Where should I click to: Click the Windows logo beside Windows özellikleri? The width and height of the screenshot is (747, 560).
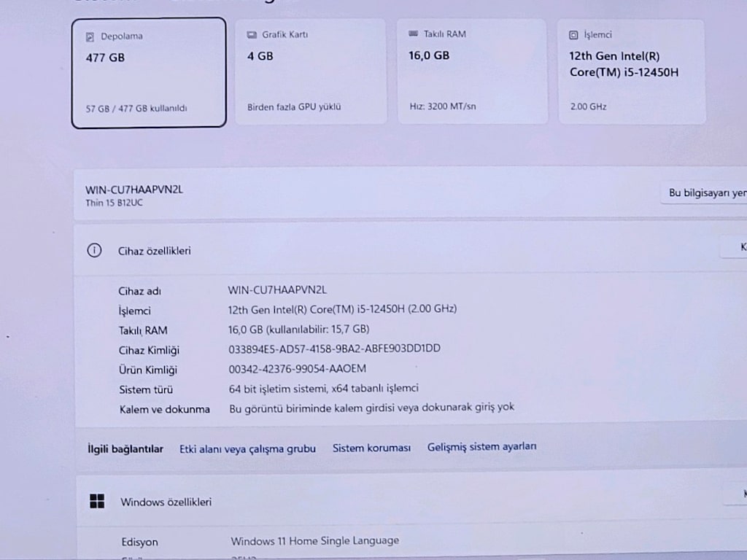pos(97,501)
